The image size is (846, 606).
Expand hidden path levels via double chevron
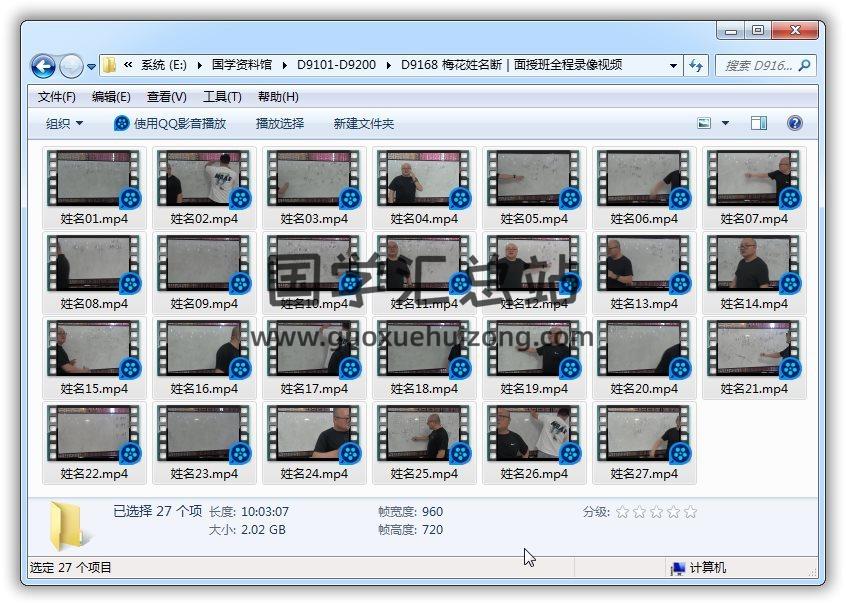pos(128,65)
